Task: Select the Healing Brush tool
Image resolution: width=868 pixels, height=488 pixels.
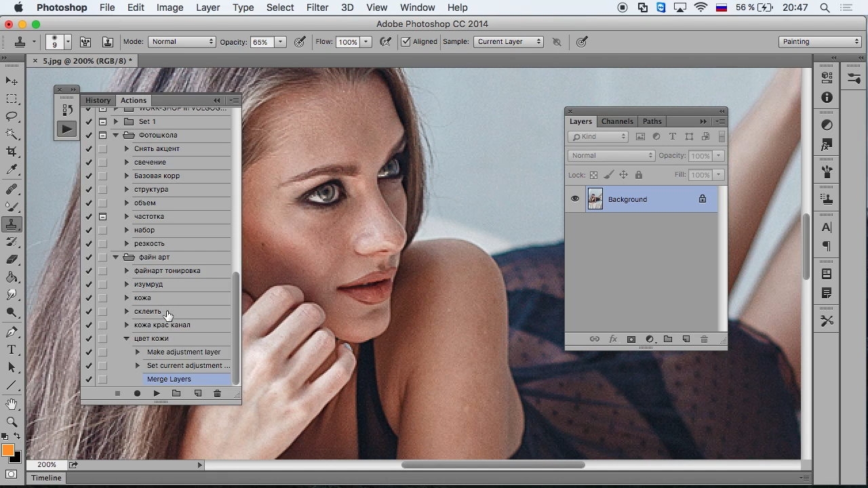Action: point(12,189)
